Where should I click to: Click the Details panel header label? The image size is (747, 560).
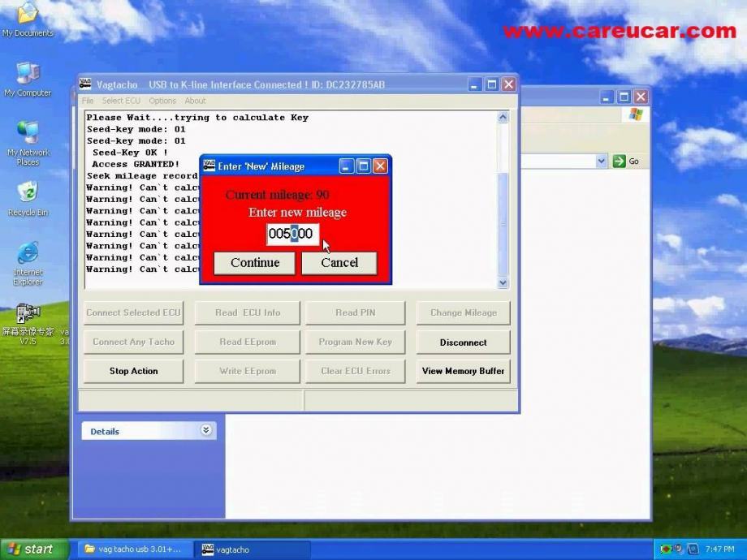click(x=105, y=432)
